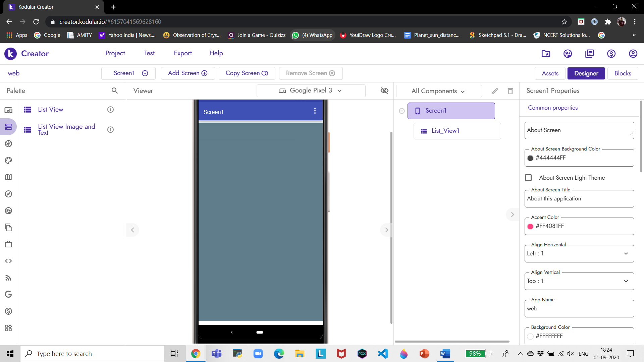Open the Monetization palette category

8,311
